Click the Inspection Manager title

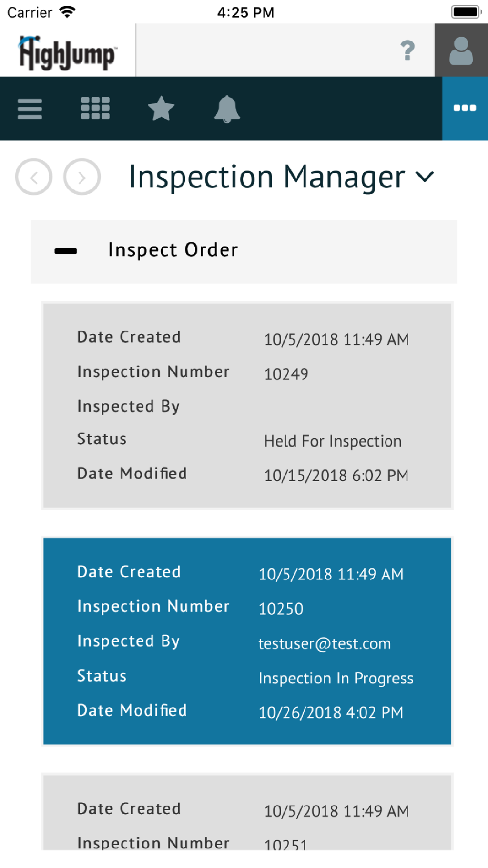pyautogui.click(x=266, y=177)
